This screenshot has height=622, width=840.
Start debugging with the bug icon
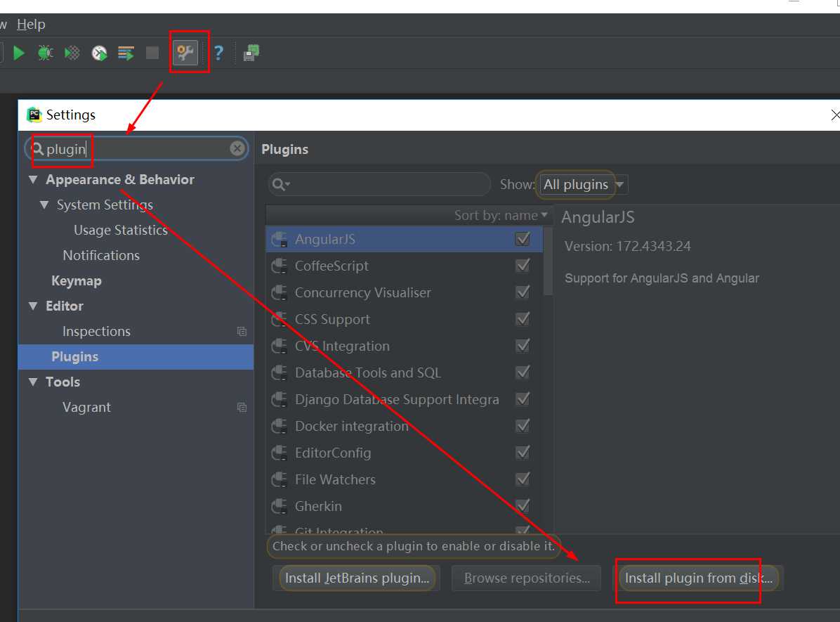(x=46, y=53)
